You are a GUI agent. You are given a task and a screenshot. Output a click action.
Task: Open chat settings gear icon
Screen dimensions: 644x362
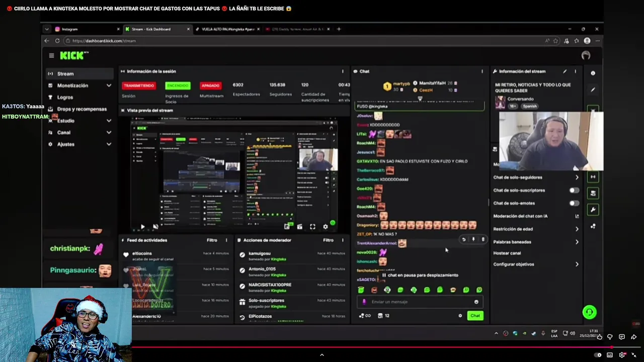460,316
